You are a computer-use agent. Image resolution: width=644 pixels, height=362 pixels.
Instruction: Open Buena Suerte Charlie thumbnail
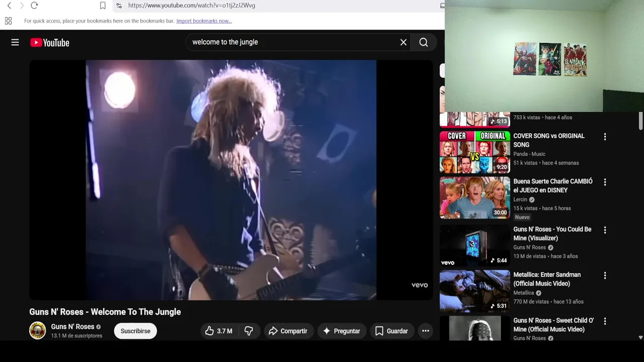[475, 198]
